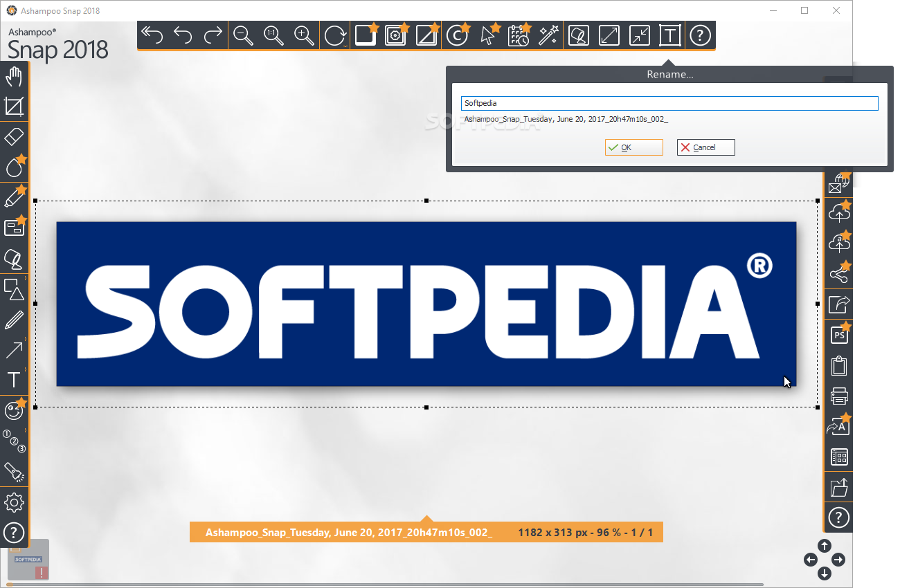Click the Redo arrow icon
The height and width of the screenshot is (588, 909).
[213, 35]
